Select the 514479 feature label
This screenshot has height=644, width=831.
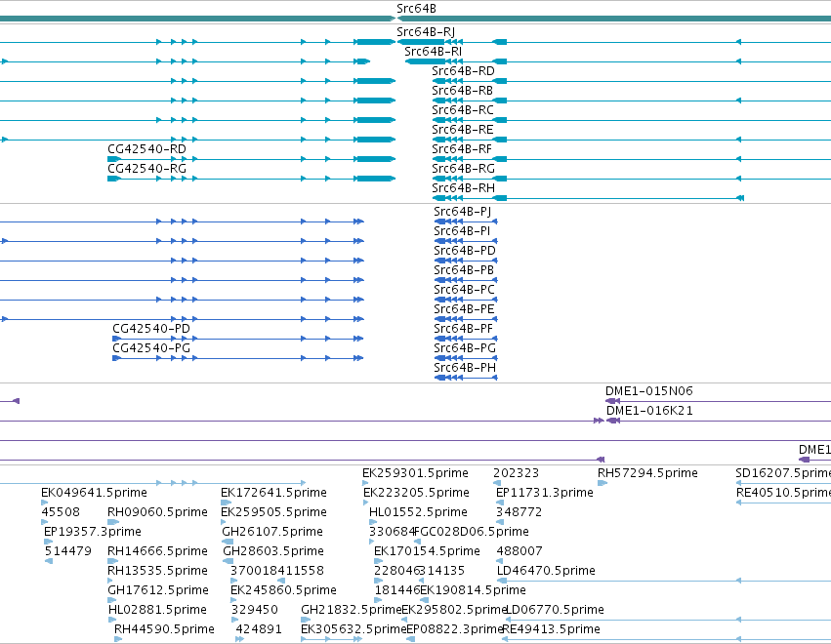(67, 552)
